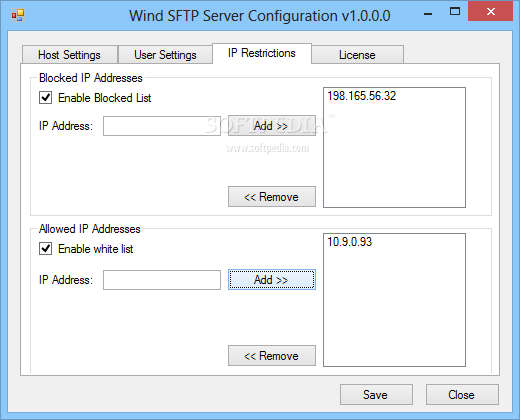Save the server configuration
This screenshot has width=520, height=420.
376,395
